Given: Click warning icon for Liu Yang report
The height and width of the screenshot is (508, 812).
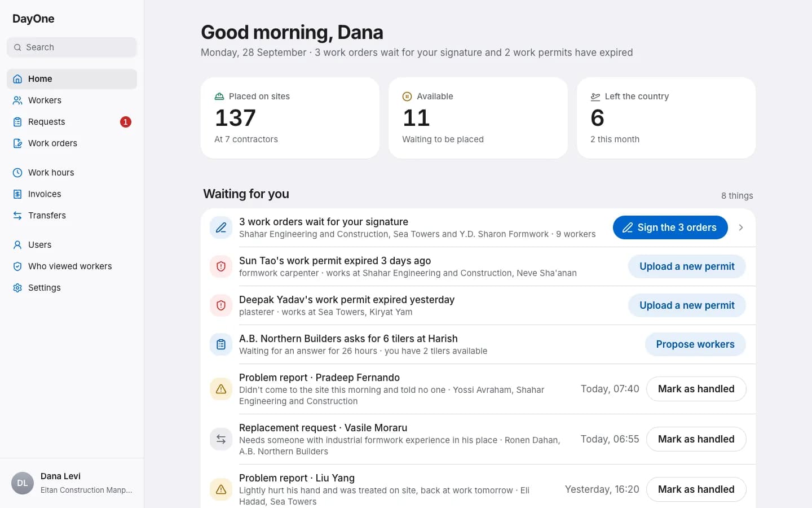Looking at the screenshot, I should pyautogui.click(x=221, y=489).
